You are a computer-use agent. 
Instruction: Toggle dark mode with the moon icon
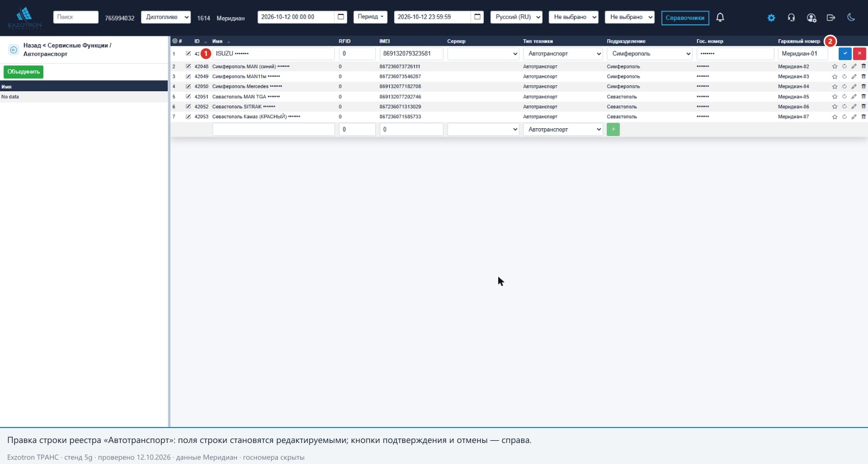851,17
